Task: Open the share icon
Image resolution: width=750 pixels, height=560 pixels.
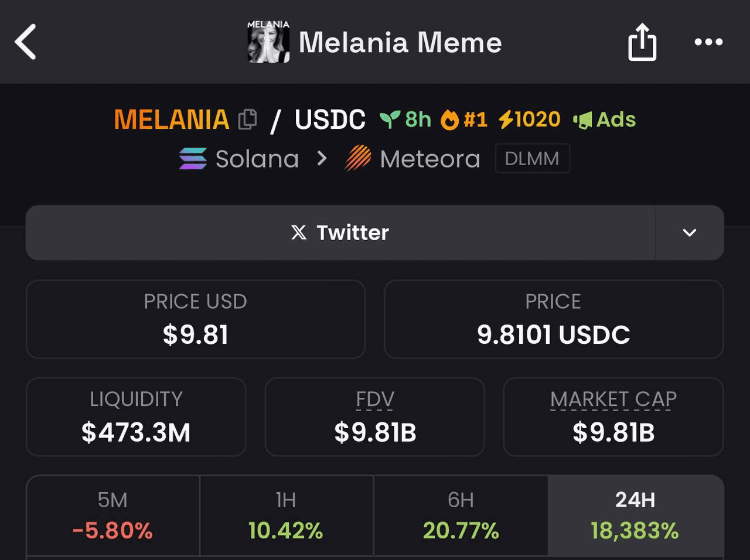Action: [x=642, y=42]
